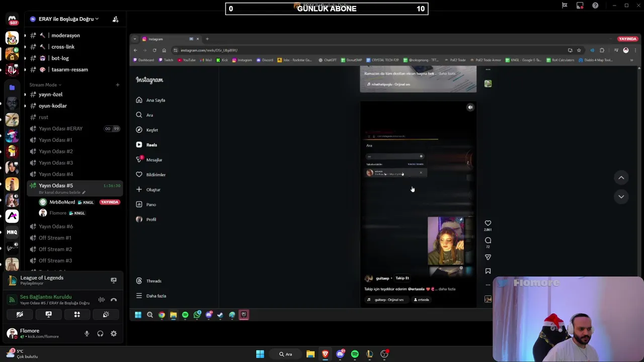This screenshot has height=362, width=644.
Task: Stream League of Legends via screen share icon
Action: point(114,280)
